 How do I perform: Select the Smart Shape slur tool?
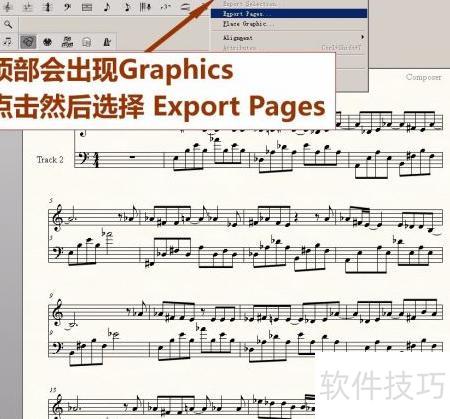[x=185, y=7]
